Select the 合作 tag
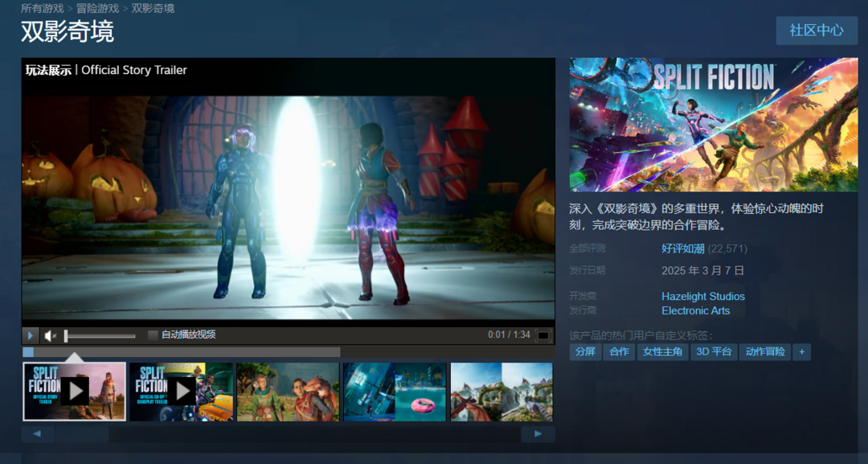Viewport: 868px width, 464px height. 619,351
